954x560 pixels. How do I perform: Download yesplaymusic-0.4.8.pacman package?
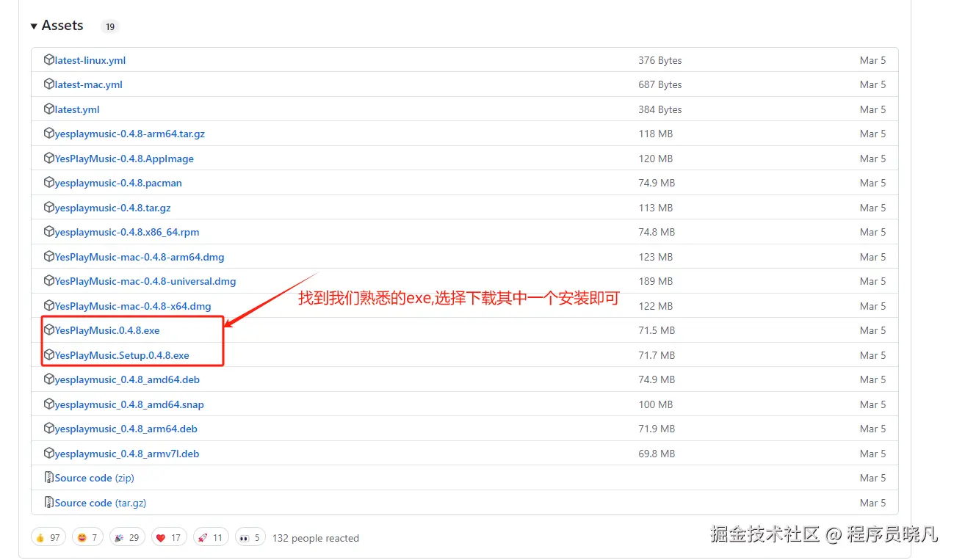[118, 183]
